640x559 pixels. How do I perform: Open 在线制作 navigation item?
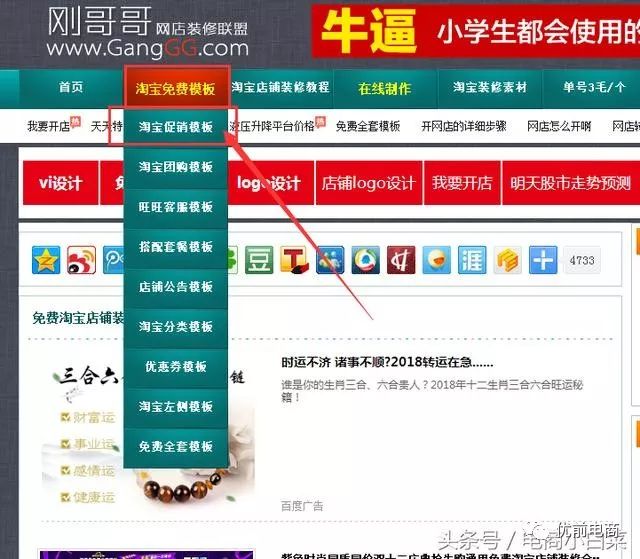[x=385, y=88]
